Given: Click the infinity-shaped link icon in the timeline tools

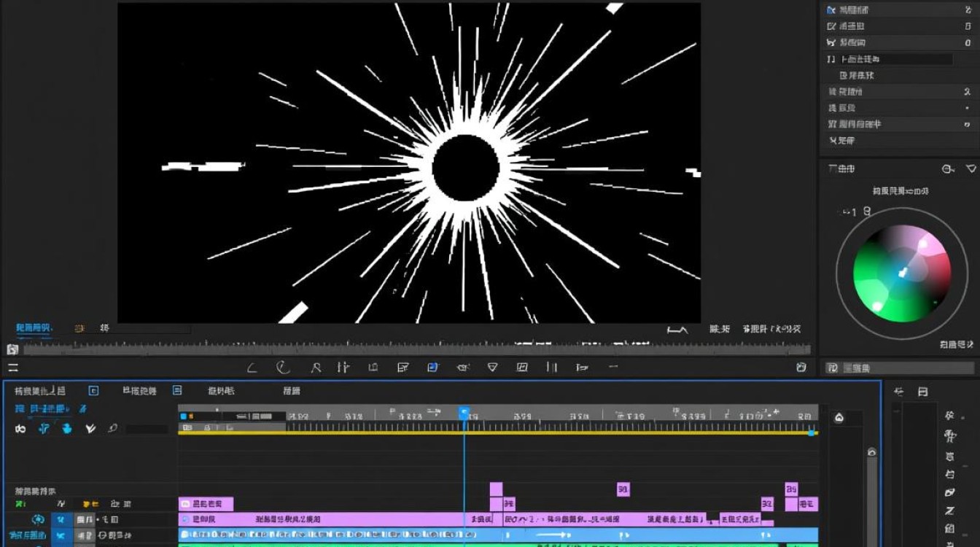Looking at the screenshot, I should coord(20,429).
